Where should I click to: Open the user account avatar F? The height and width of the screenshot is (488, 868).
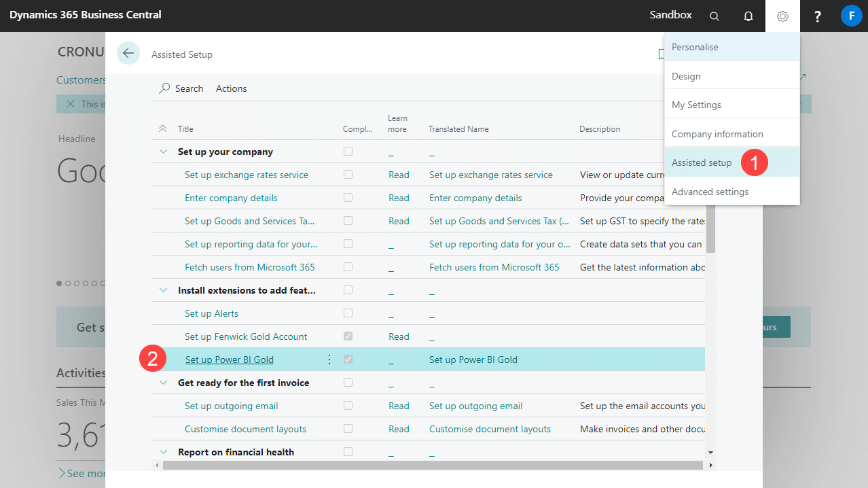coord(851,15)
